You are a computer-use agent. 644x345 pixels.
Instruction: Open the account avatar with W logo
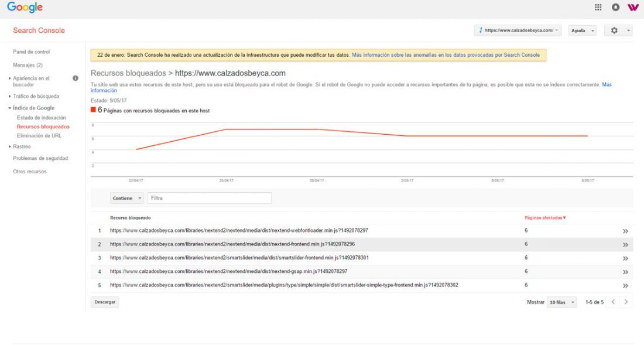633,7
